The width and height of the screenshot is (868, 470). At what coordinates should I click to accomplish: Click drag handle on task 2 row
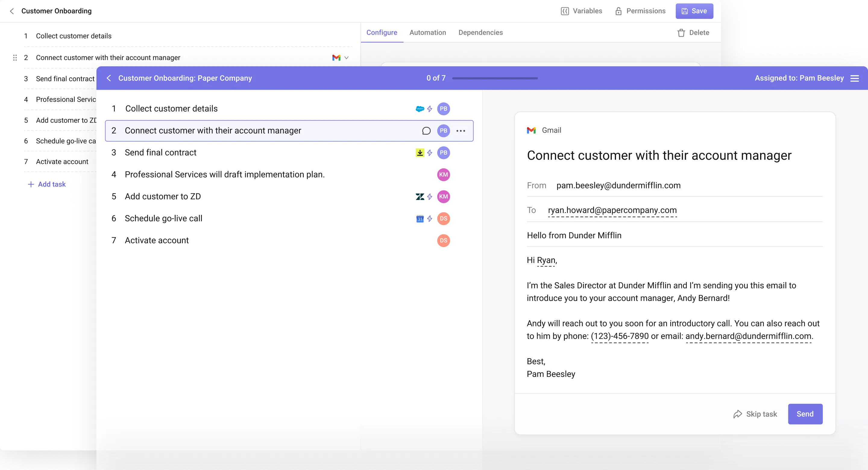click(15, 58)
